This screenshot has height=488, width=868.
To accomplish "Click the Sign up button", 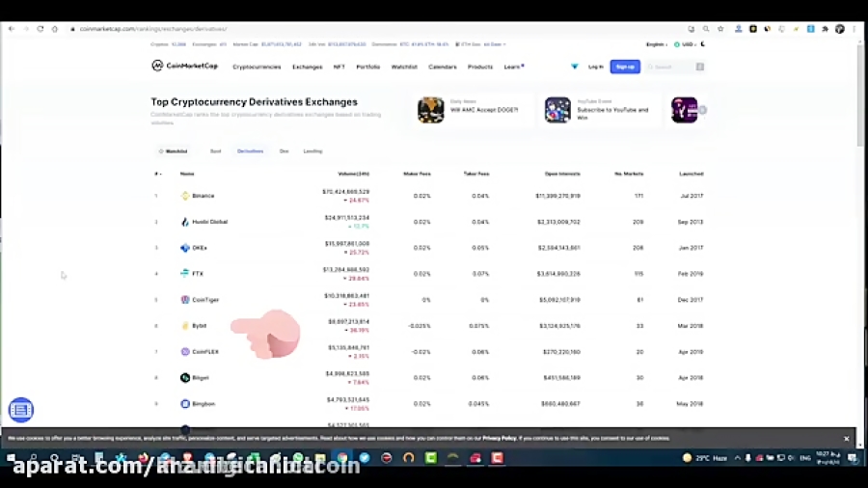I will (x=625, y=67).
